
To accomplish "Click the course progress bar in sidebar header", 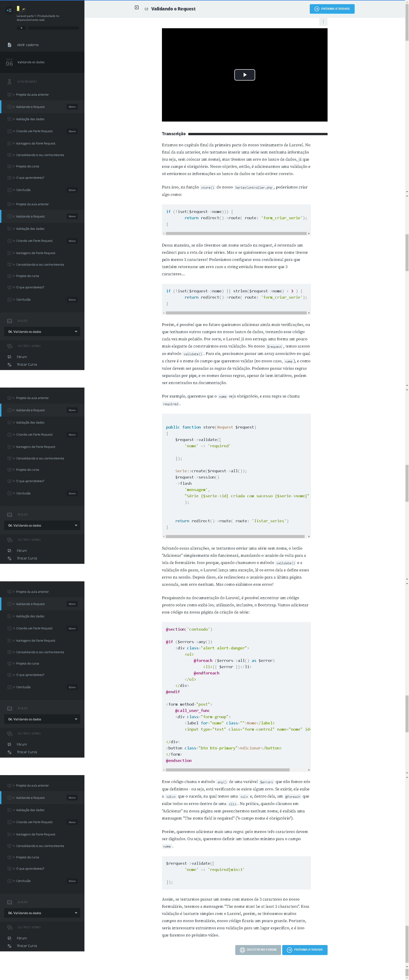I will point(53,28).
